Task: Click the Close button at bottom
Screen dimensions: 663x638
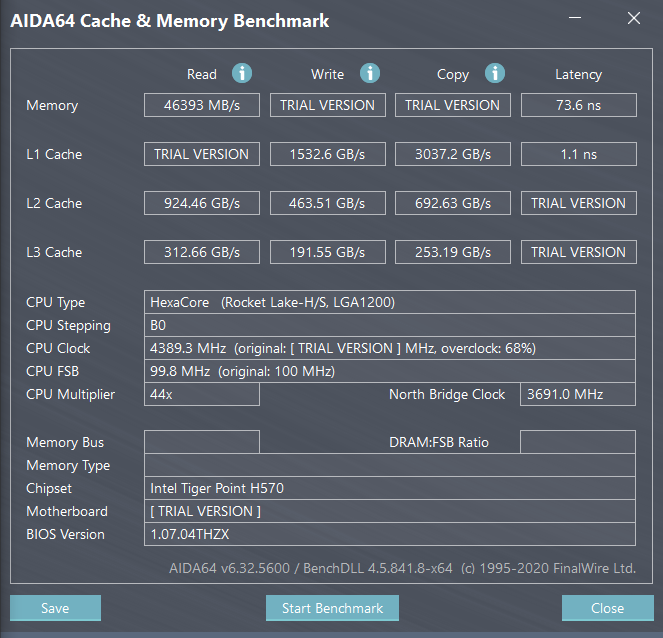Action: (x=608, y=608)
